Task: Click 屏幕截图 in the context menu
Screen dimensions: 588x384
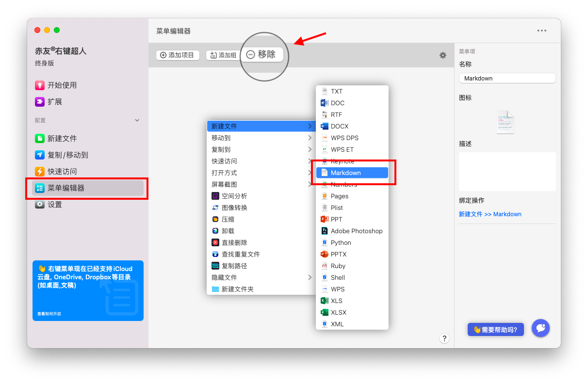Action: [x=261, y=184]
